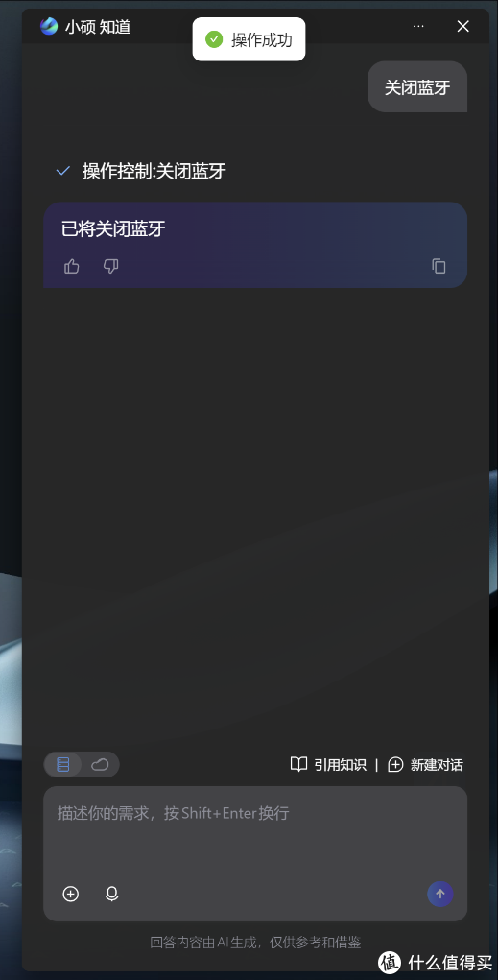
Task: Open the more options ellipsis menu
Action: pyautogui.click(x=418, y=26)
